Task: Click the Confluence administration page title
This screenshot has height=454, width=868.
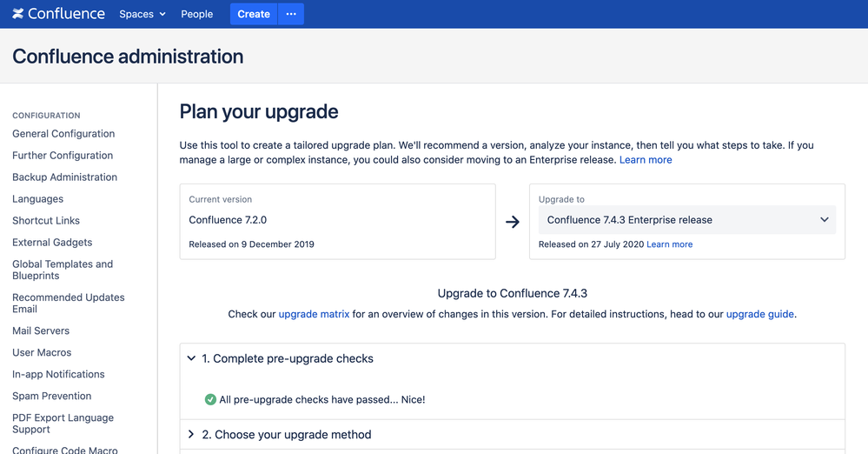Action: 128,56
